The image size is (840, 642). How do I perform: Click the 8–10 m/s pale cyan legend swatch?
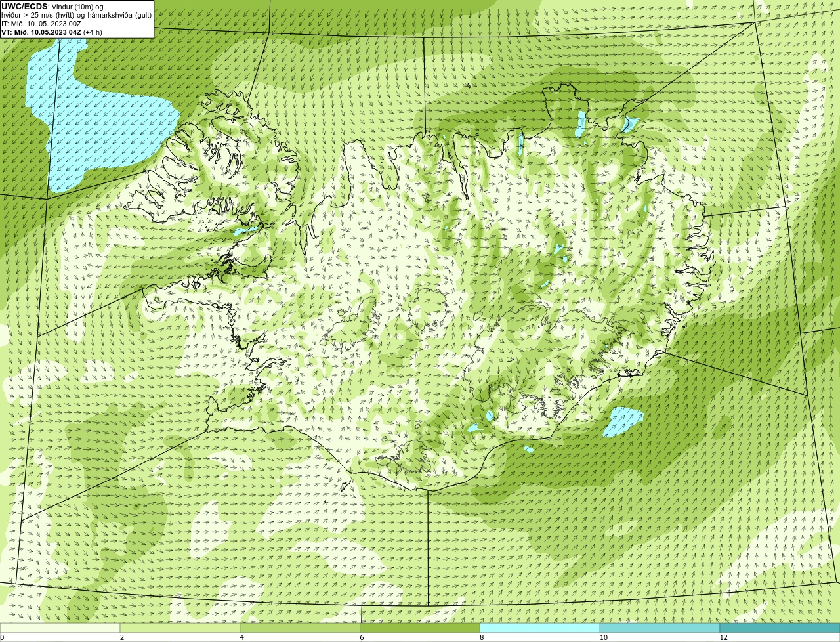coord(540,628)
